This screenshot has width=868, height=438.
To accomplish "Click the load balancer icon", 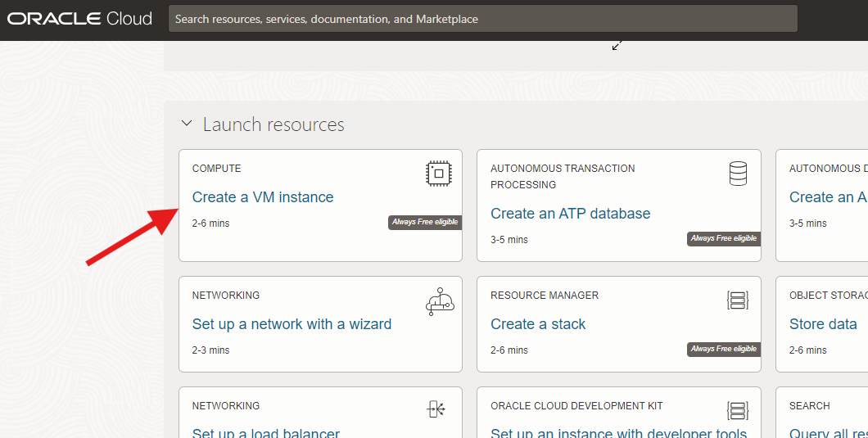I will (436, 409).
